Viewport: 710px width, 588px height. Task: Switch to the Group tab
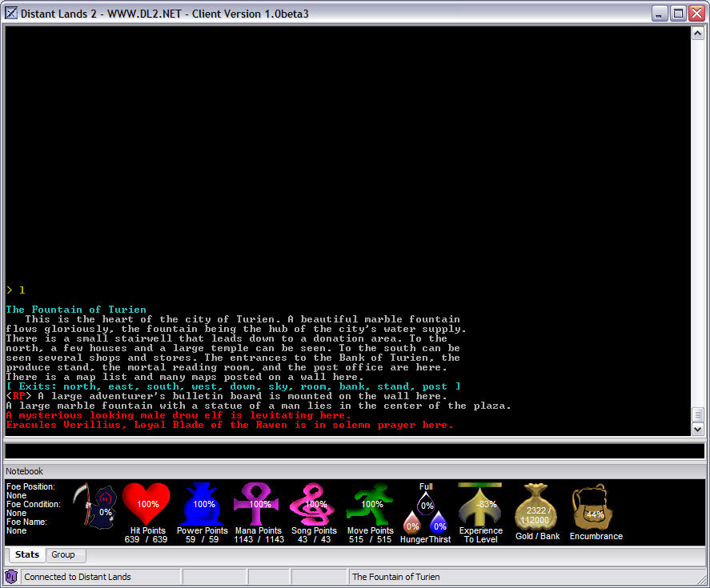pos(63,554)
